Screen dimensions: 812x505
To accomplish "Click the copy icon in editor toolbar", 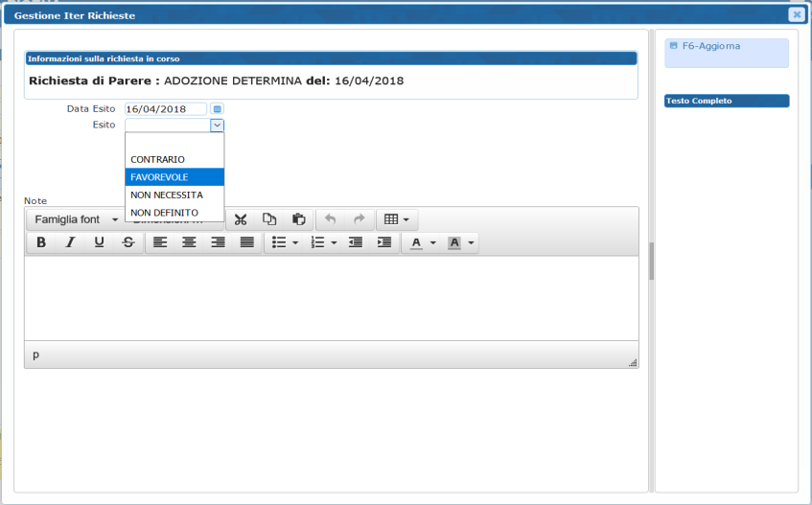I will (x=269, y=219).
